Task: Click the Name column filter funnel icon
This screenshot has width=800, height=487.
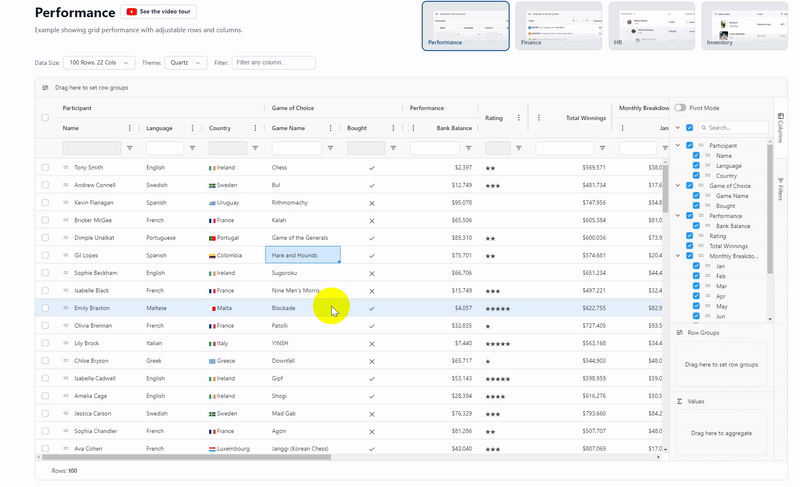Action: (x=130, y=148)
